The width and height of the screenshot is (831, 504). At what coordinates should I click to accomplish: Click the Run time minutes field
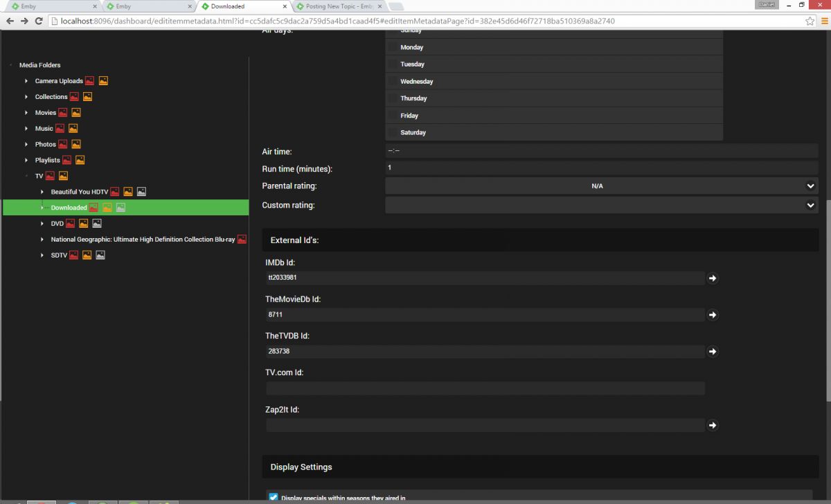coord(602,168)
